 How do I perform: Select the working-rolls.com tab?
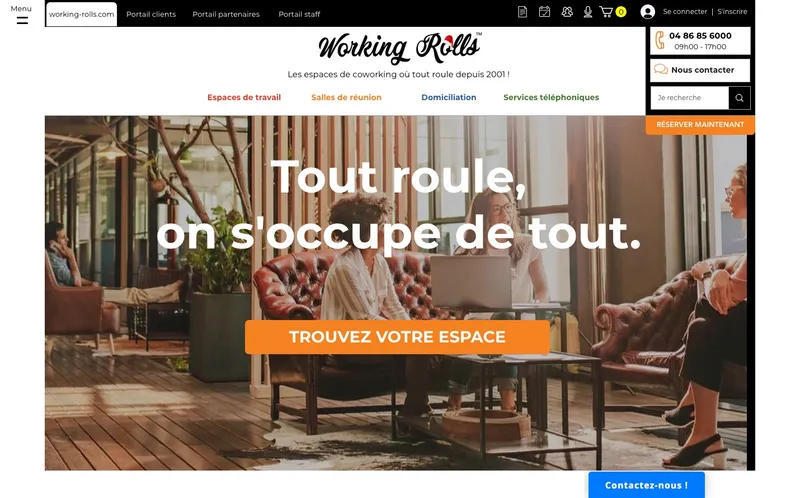click(81, 14)
